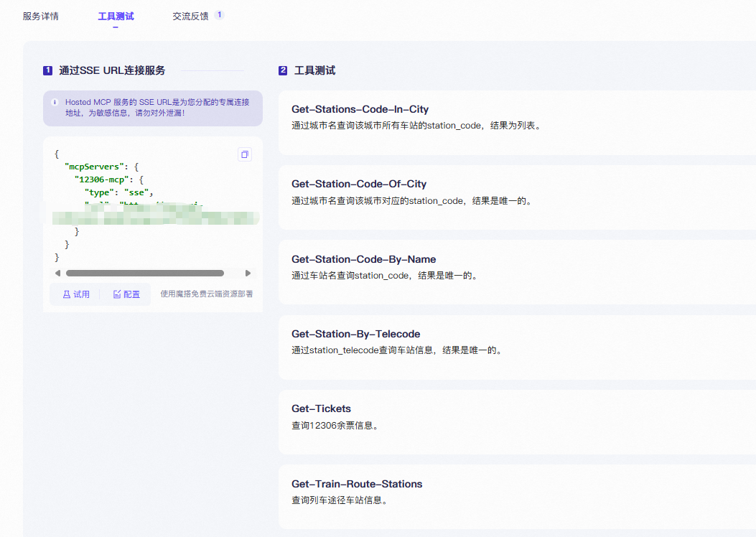
Task: Click the edit icon beside 配置
Action: pyautogui.click(x=119, y=294)
